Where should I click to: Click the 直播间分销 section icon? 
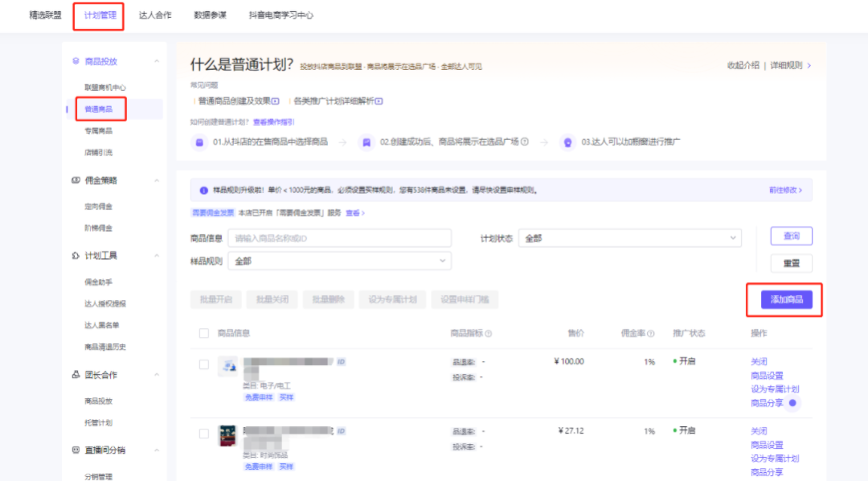click(76, 450)
